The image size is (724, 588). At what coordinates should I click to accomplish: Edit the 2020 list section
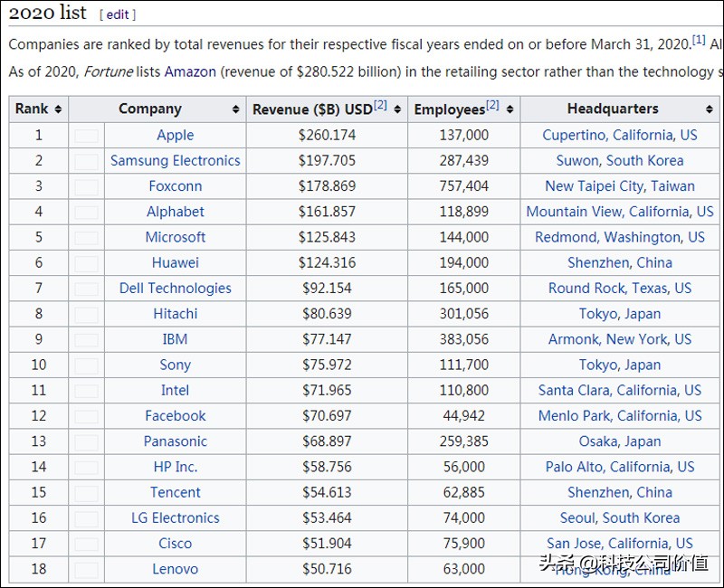[118, 14]
